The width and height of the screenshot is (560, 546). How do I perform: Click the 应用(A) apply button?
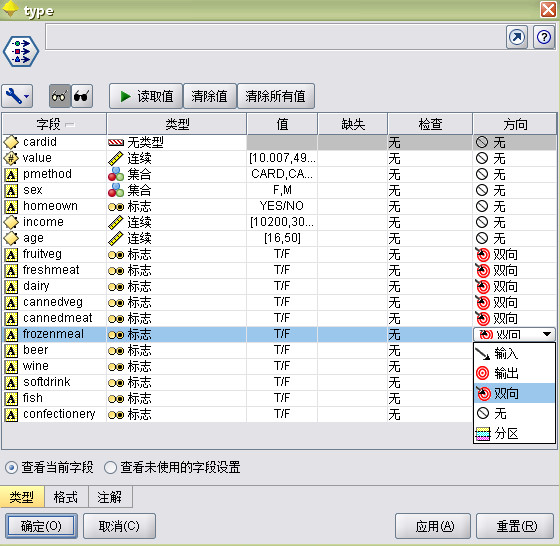coord(432,526)
